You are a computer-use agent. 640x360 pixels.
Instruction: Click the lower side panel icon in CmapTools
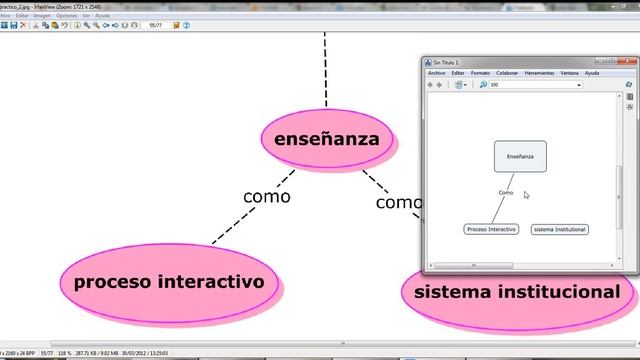coord(630,107)
